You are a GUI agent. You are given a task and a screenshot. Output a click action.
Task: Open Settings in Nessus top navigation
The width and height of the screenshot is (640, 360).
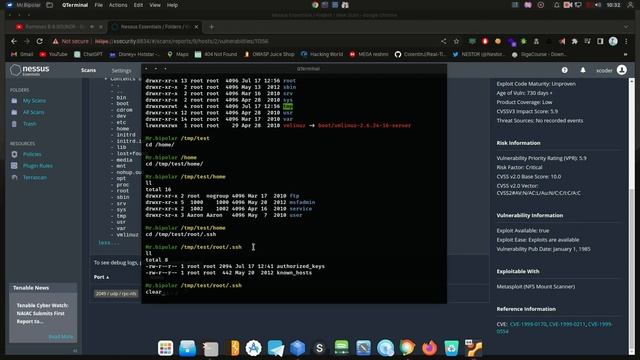pos(121,71)
